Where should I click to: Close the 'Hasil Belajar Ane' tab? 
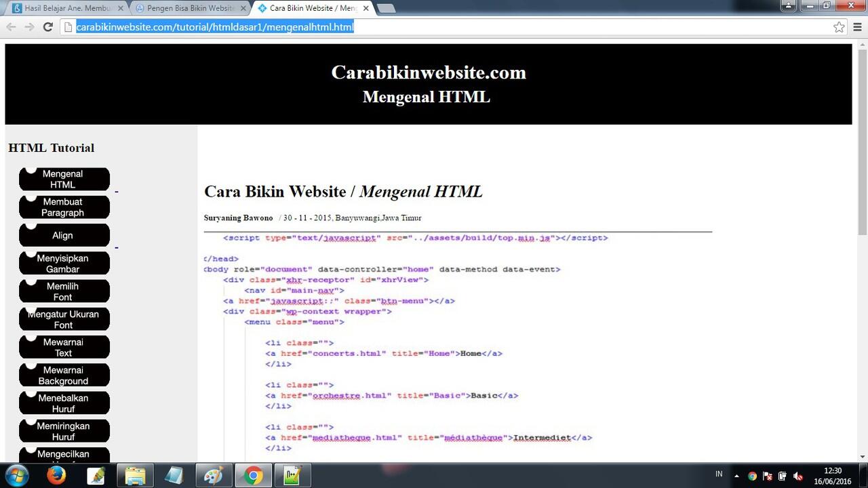121,9
